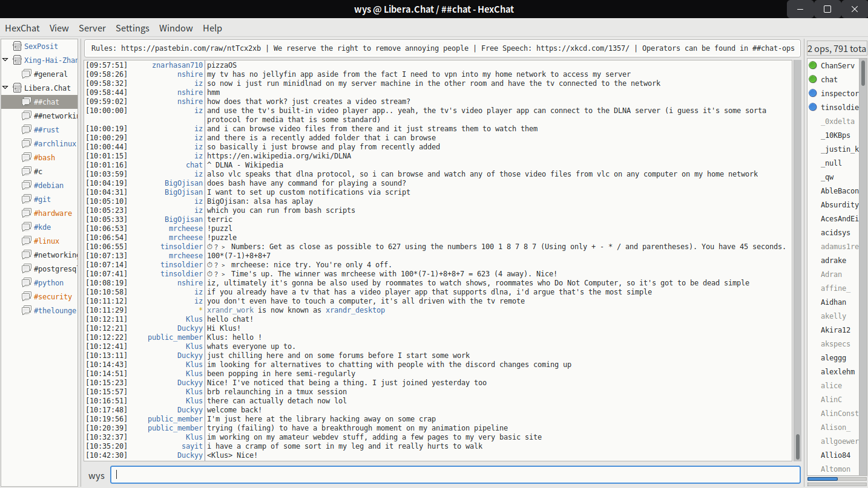The image size is (868, 488).
Task: Click the #bash channel chat-bubble icon
Action: click(x=26, y=157)
